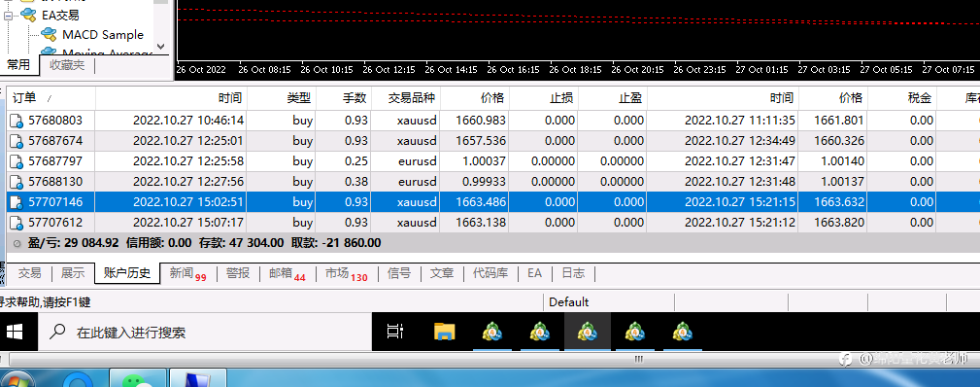Sort by the 订单 column header
Screen dimensions: 980x387
pyautogui.click(x=51, y=98)
